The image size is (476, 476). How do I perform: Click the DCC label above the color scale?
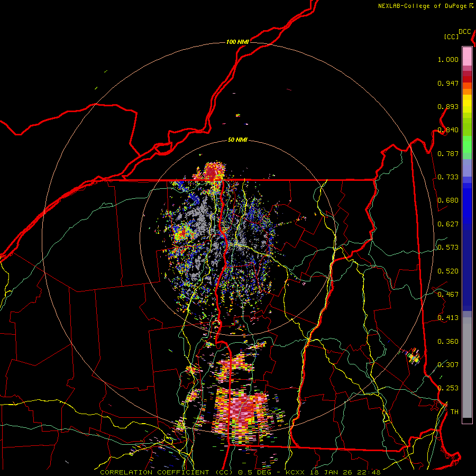click(x=465, y=32)
